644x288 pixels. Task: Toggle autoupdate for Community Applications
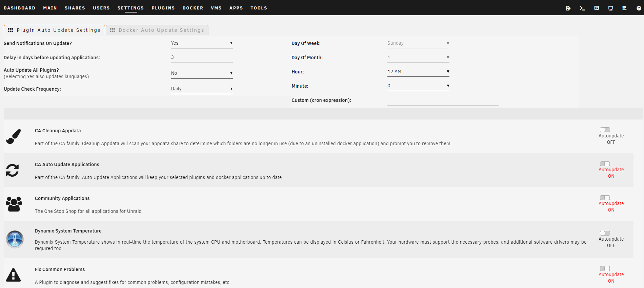605,198
